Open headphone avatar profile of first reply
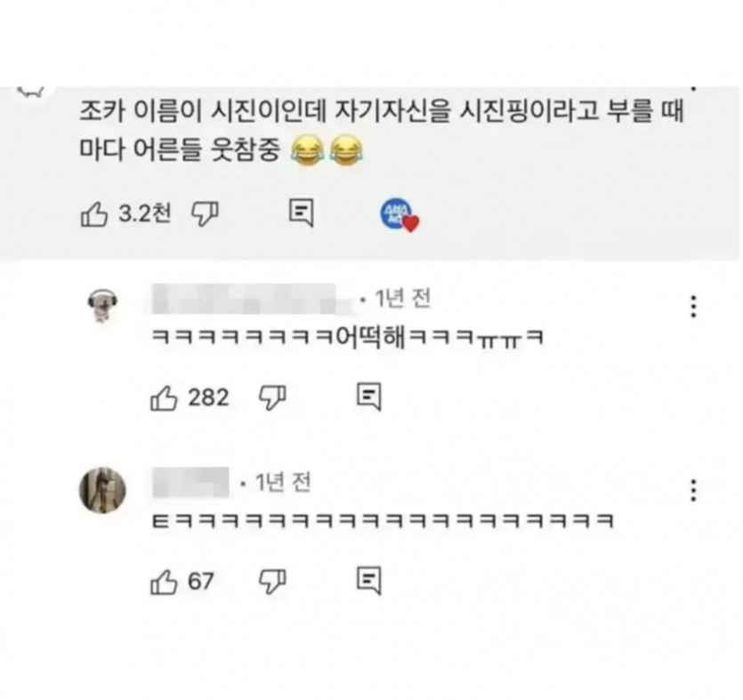Screen dimensions: 743x700 102,304
